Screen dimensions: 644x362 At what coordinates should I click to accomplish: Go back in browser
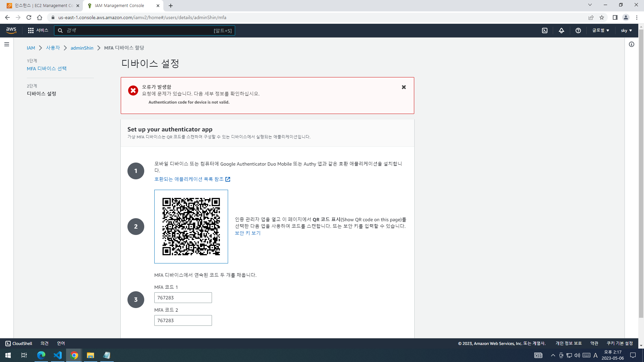pyautogui.click(x=7, y=17)
